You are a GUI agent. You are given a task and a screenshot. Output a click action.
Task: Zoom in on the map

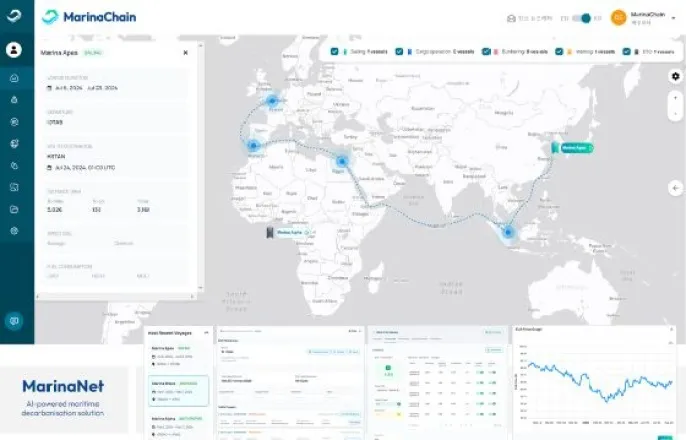click(x=676, y=98)
